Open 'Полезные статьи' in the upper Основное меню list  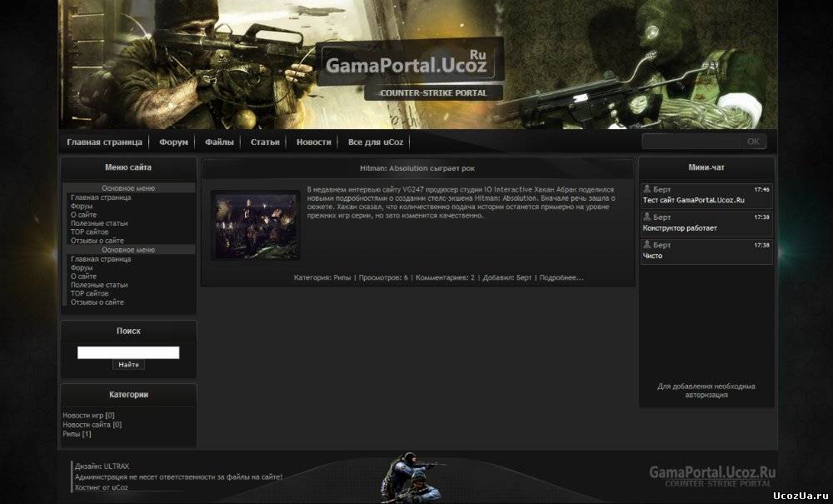click(x=99, y=223)
